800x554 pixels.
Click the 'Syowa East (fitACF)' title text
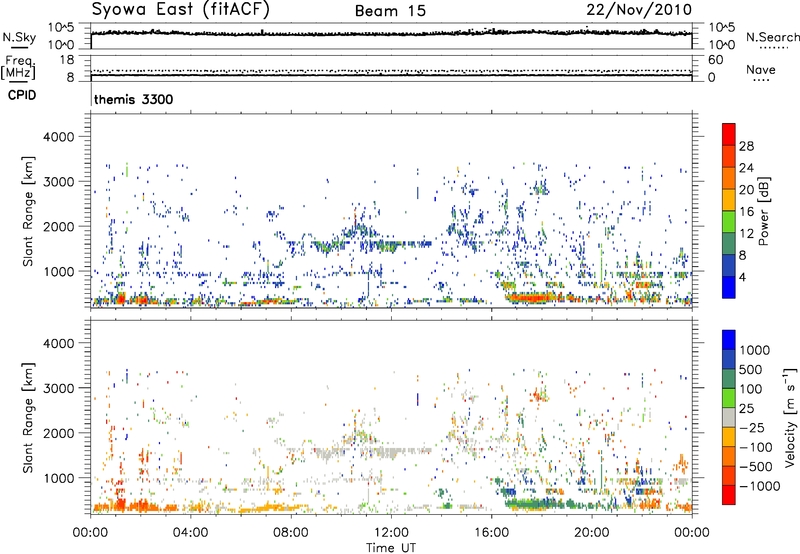point(180,9)
